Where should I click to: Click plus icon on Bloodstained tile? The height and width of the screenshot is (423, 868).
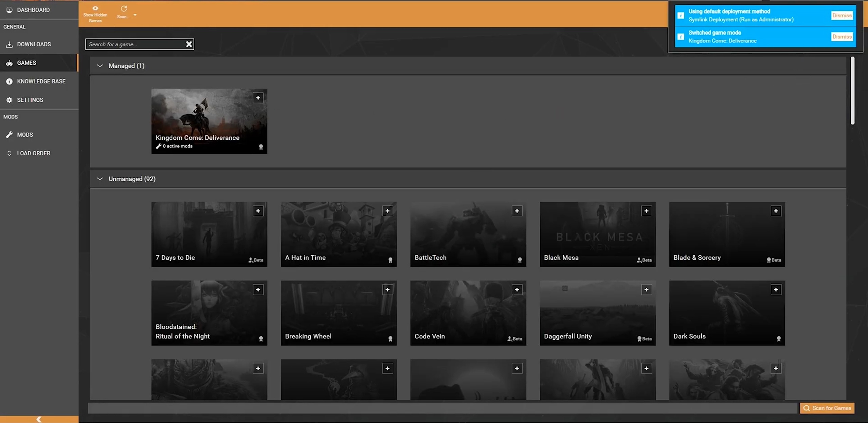click(x=258, y=290)
